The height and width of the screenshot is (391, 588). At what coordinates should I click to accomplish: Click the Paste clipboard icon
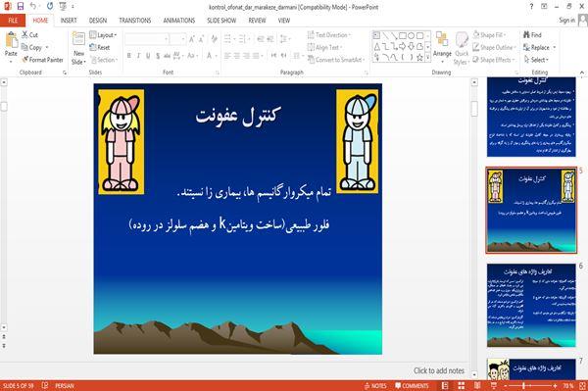click(11, 40)
